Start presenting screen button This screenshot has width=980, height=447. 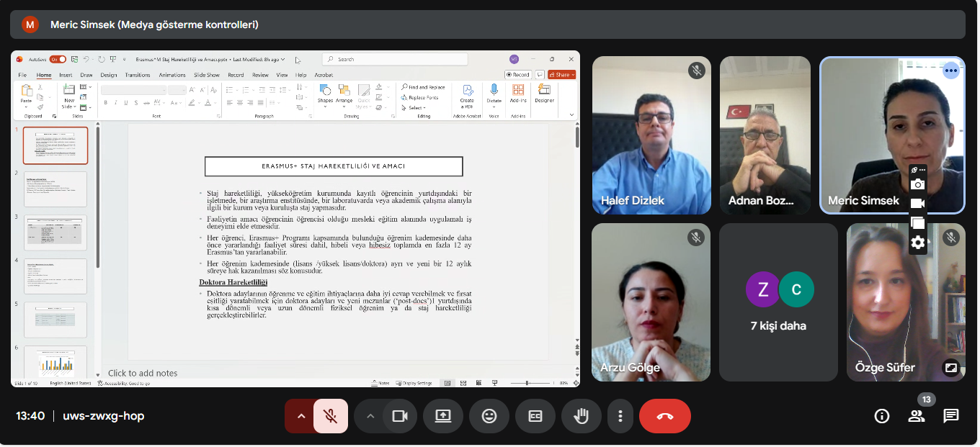[443, 416]
